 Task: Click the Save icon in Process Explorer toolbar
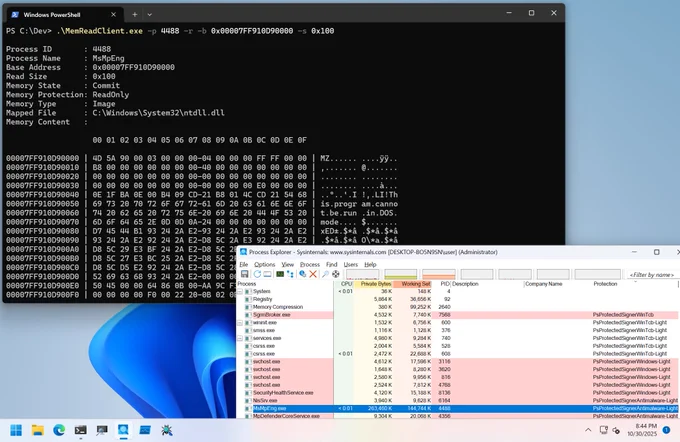tap(244, 274)
